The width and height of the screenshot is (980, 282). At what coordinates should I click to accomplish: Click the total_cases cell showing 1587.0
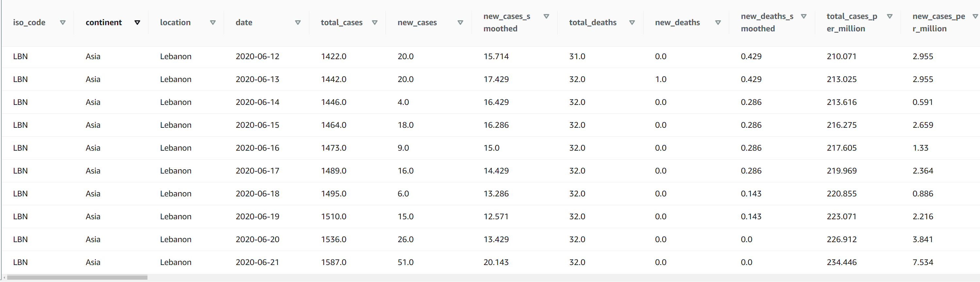click(x=333, y=262)
